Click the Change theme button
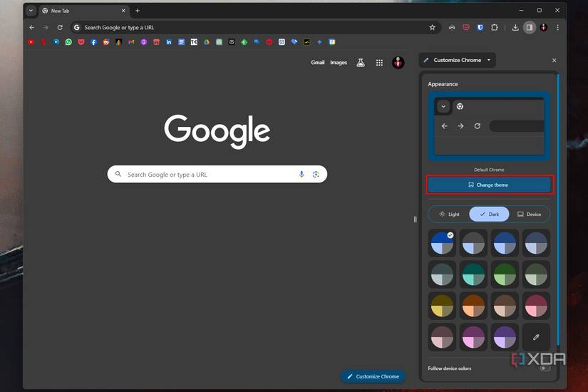Viewport: 588px width, 392px height. click(489, 185)
